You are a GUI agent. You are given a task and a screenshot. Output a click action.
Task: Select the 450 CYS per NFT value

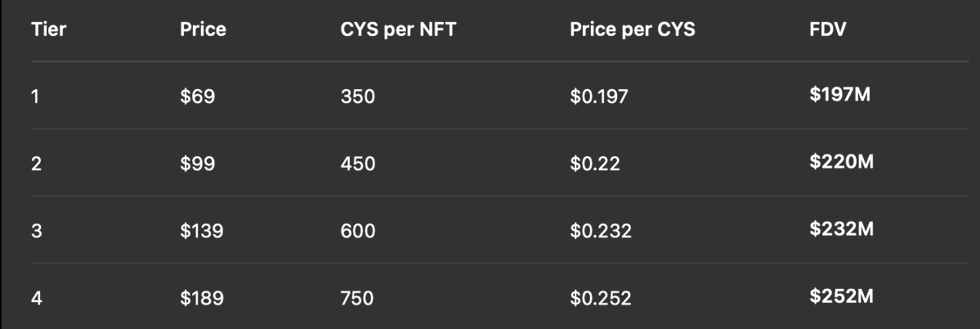tap(357, 164)
